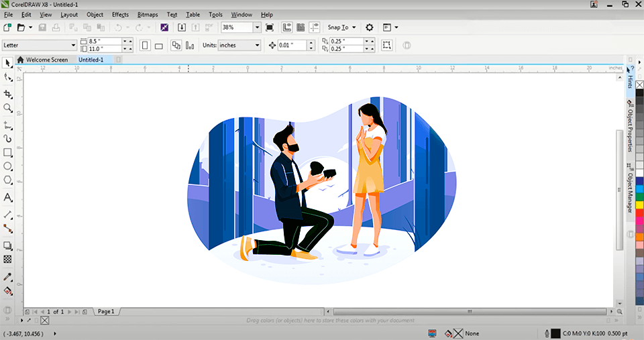The image size is (644, 340).
Task: Select the Text tool
Action: point(8,198)
